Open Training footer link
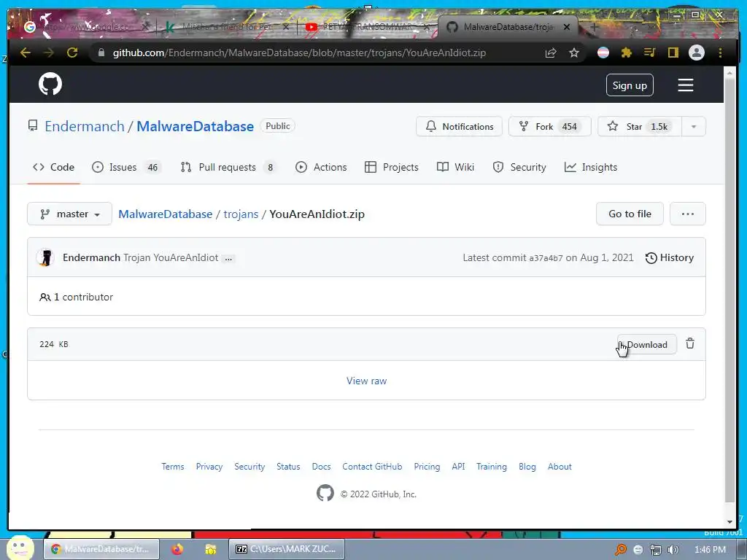The image size is (747, 560). coord(492,467)
